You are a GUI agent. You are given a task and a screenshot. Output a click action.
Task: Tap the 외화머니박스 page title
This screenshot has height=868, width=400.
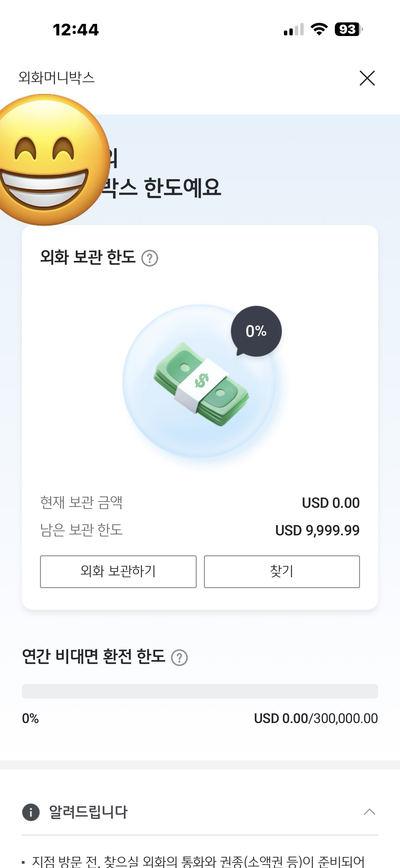57,77
